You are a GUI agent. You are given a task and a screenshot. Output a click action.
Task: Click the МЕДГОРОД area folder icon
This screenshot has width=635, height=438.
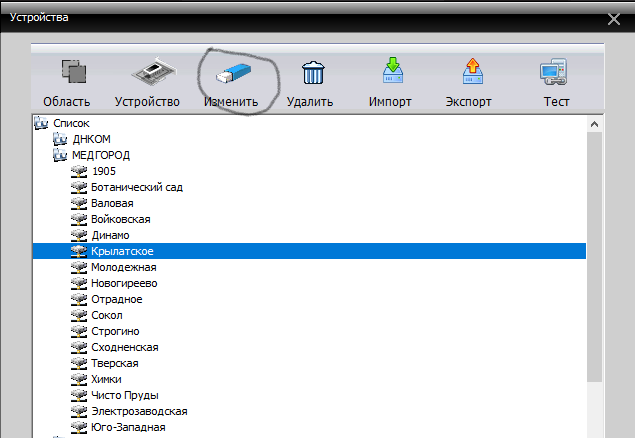click(60, 155)
